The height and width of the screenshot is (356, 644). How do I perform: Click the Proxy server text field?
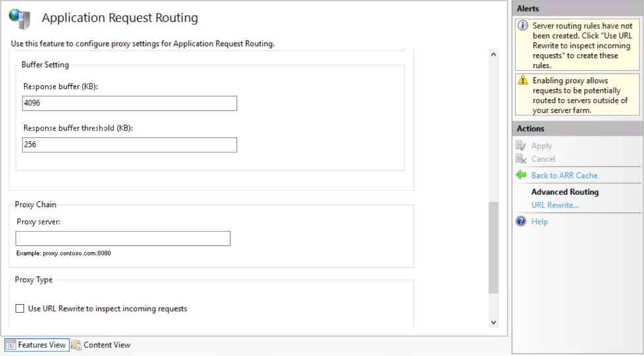[x=123, y=239]
